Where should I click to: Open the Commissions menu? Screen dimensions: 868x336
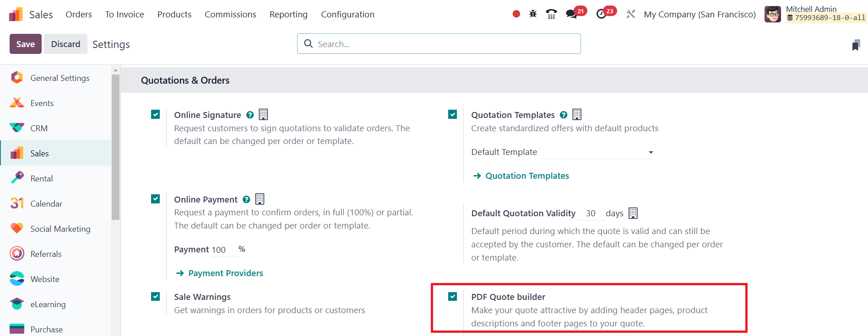[x=230, y=15]
